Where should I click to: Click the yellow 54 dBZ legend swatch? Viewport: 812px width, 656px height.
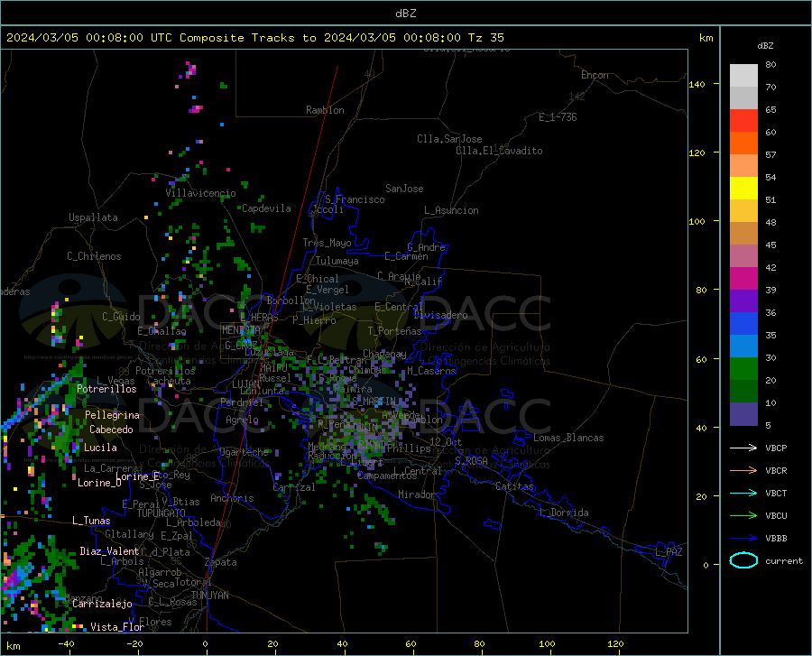pyautogui.click(x=743, y=188)
